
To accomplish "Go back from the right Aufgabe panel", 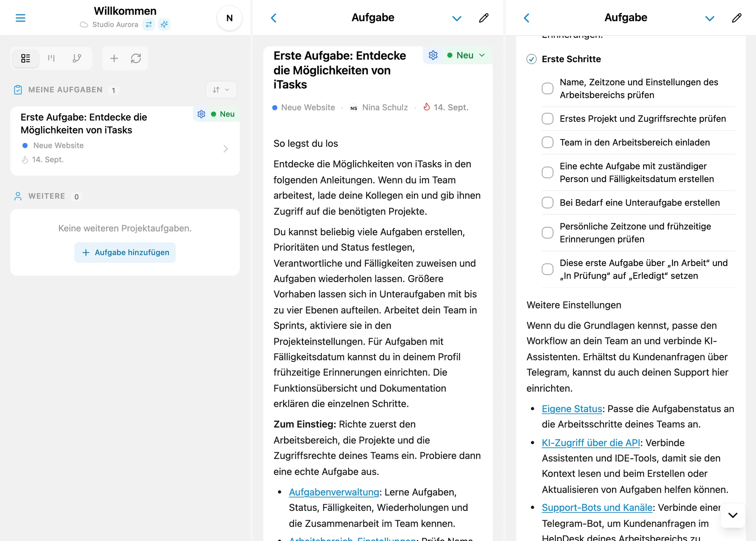I will coord(527,18).
